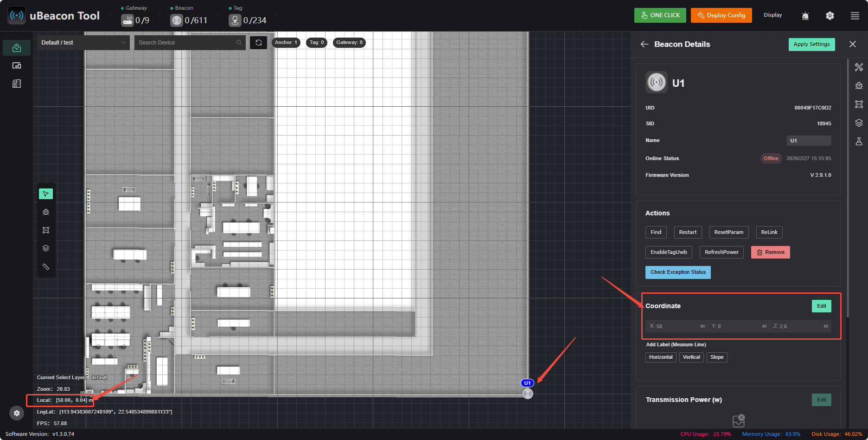Screen dimensions: 868x440
Task: Open the building icon in left sidebar
Action: (x=17, y=84)
